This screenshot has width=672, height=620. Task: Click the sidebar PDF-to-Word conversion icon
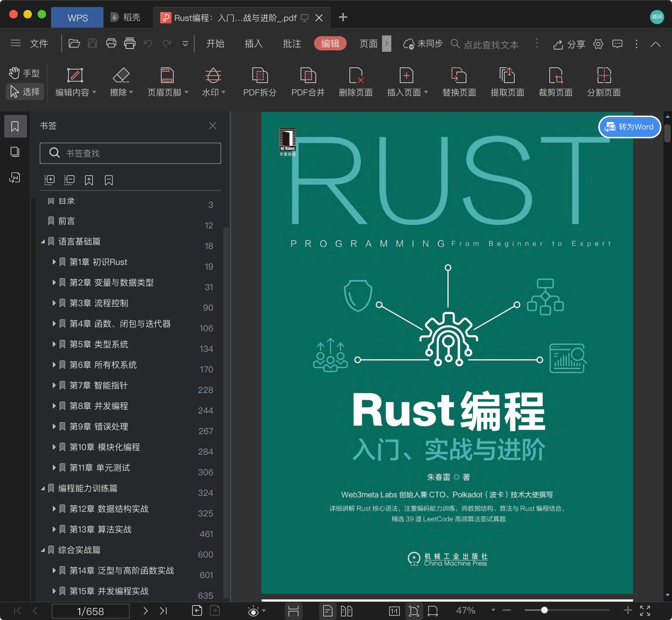[15, 177]
